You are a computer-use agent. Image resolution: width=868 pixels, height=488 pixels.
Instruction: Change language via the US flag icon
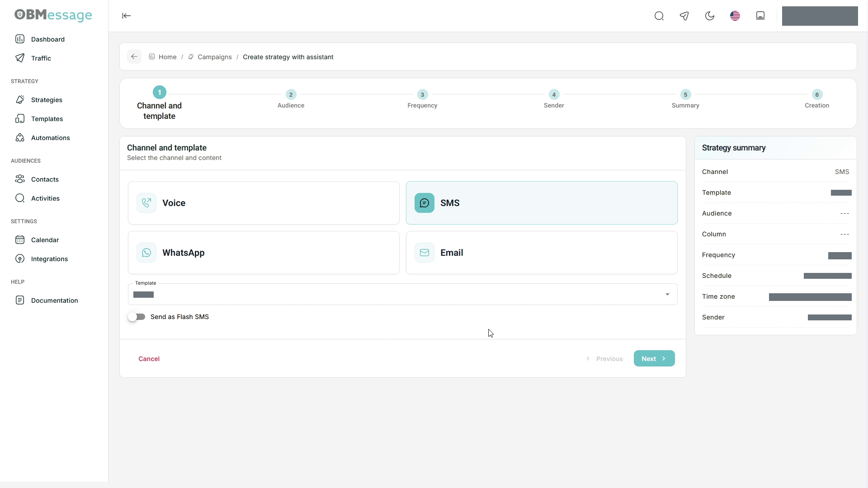point(735,16)
